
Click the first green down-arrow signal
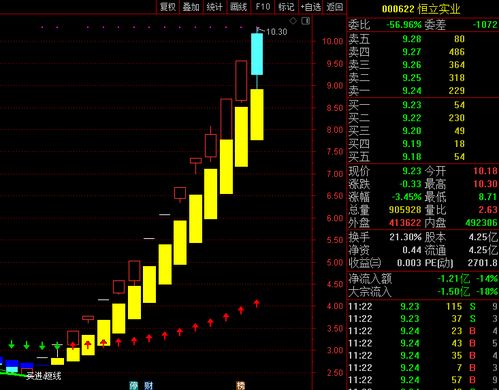tap(12, 344)
